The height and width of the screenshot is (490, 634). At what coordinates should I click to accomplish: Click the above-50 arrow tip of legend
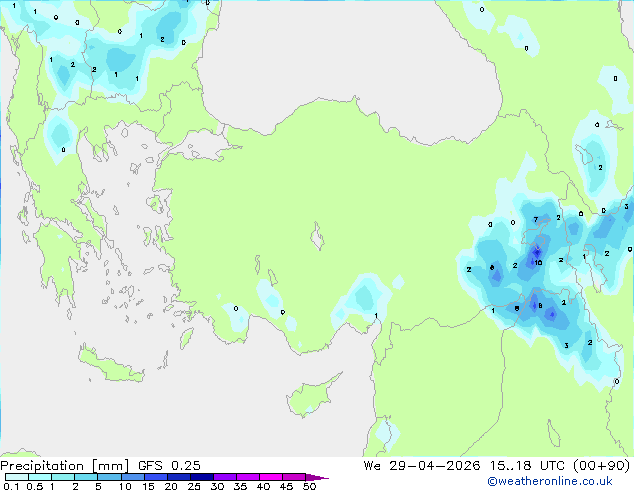click(x=317, y=477)
